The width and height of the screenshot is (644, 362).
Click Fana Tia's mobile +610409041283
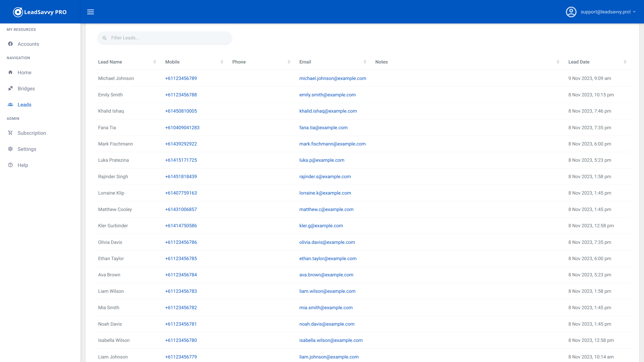(182, 128)
